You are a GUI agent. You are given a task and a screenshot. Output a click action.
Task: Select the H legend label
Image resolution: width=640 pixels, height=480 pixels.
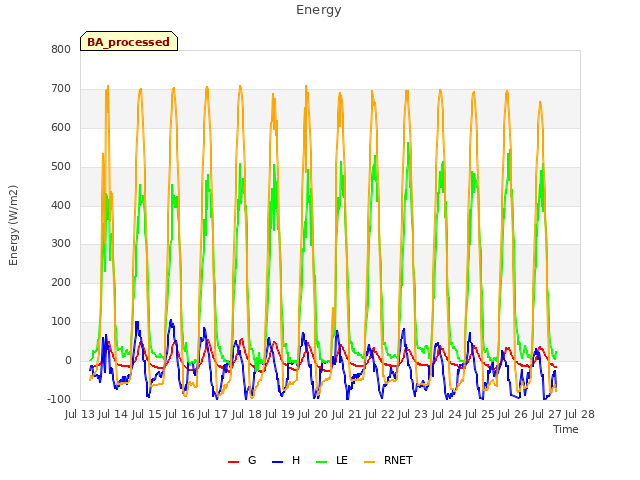(x=296, y=460)
